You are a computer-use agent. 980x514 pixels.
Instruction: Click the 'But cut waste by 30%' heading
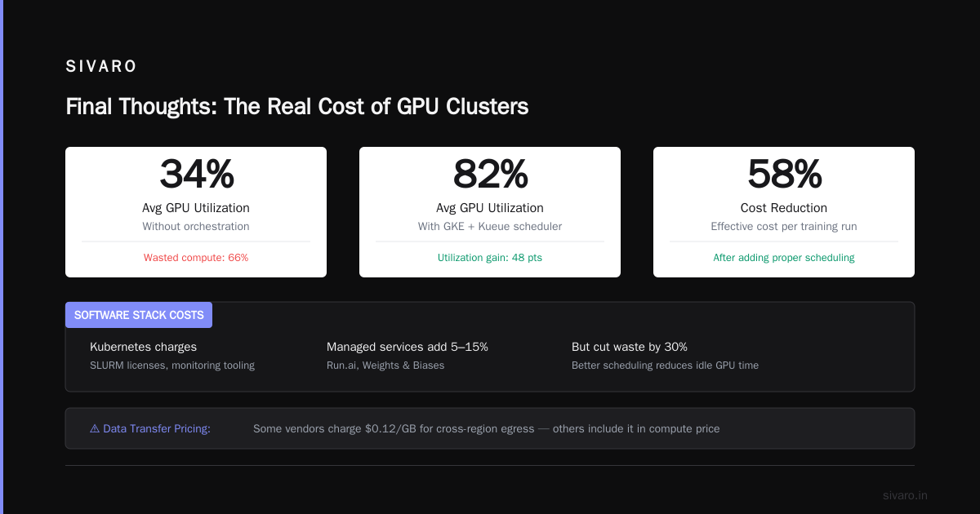630,347
